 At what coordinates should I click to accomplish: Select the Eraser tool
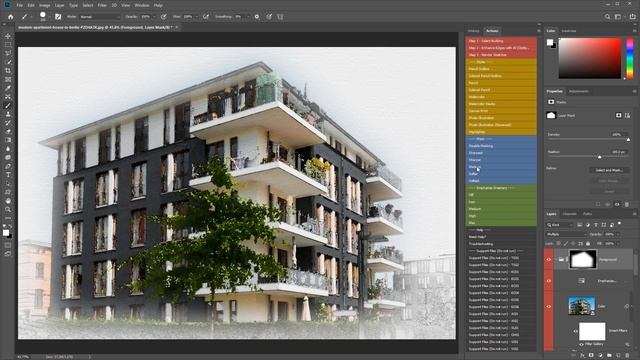[x=8, y=131]
